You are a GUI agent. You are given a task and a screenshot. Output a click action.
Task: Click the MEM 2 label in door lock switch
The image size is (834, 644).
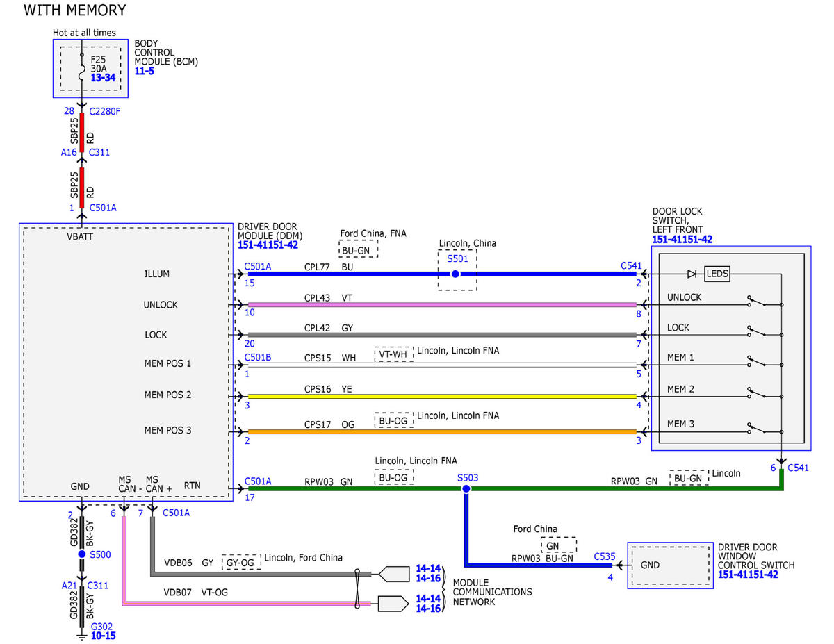680,389
